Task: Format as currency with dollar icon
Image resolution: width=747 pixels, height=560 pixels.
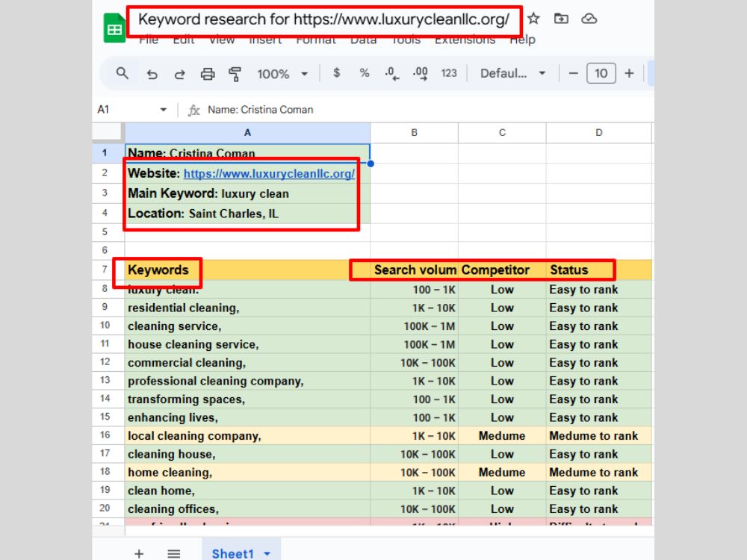Action: click(336, 73)
